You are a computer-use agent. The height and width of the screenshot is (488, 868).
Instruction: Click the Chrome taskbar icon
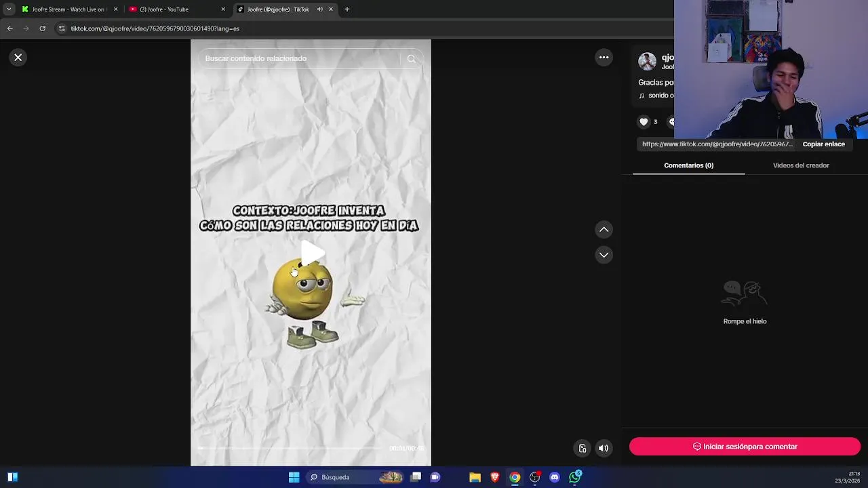tap(515, 477)
